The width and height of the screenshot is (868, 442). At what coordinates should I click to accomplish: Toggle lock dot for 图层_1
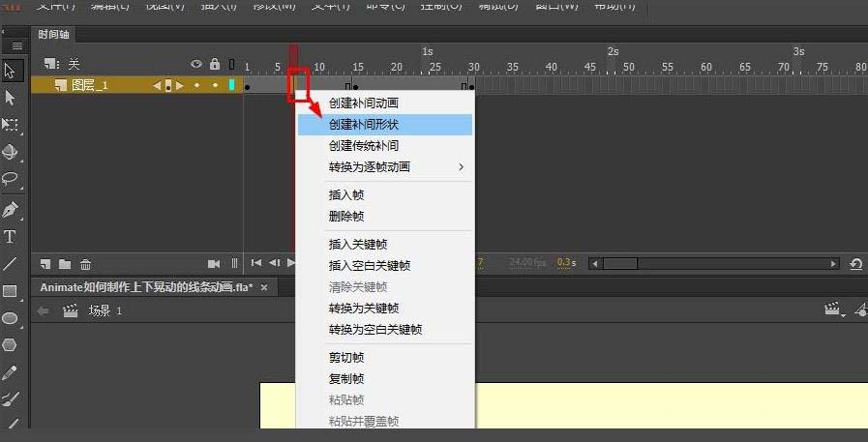click(214, 85)
